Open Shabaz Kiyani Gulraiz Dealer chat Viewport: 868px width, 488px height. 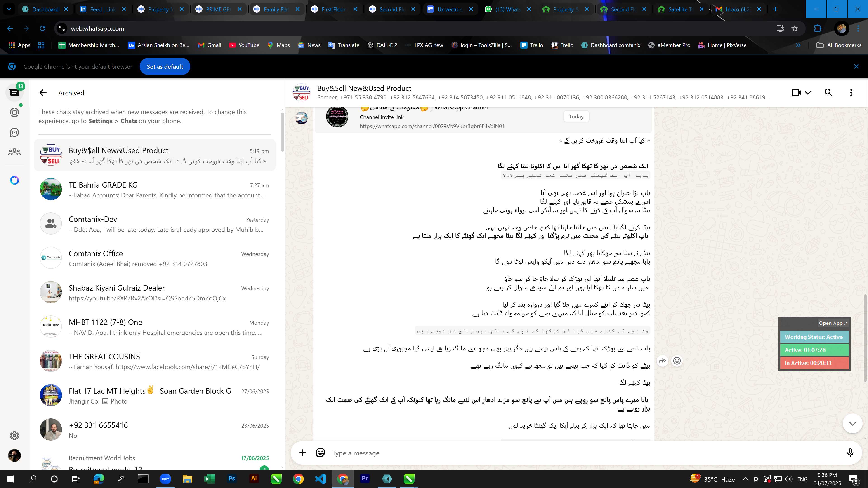(155, 293)
